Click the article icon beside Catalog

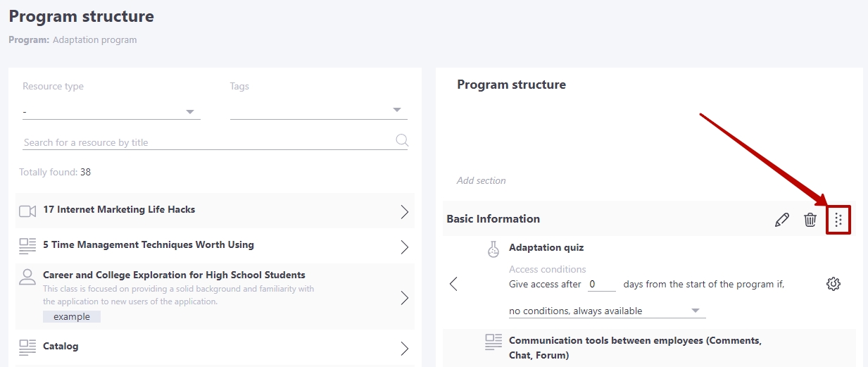(x=27, y=347)
